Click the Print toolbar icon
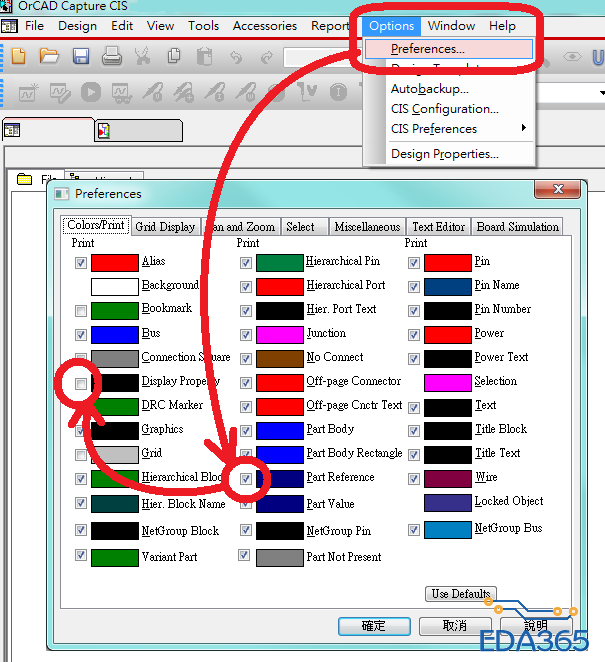This screenshot has width=605, height=662. click(112, 56)
